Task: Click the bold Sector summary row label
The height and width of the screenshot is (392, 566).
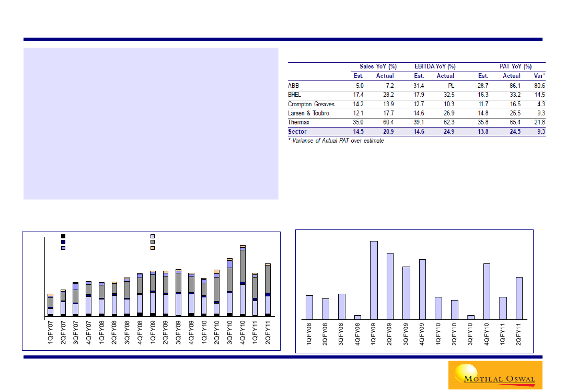Action: 297,132
